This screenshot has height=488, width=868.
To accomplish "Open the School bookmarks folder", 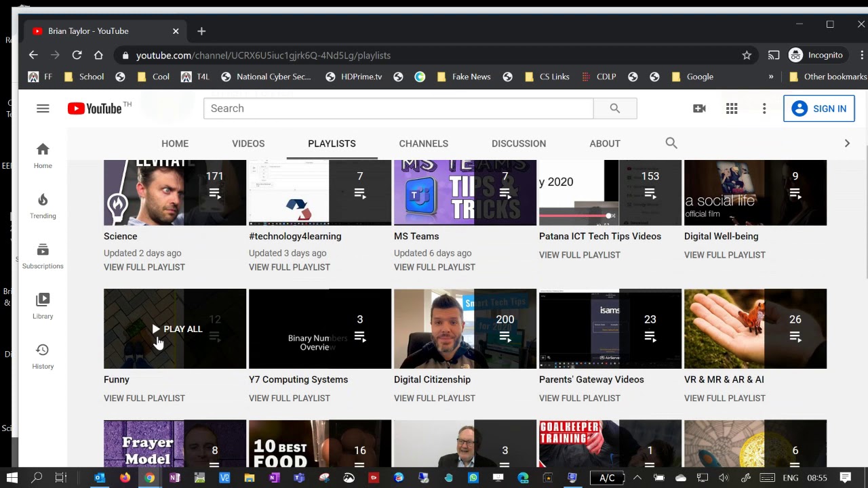I will coord(84,77).
